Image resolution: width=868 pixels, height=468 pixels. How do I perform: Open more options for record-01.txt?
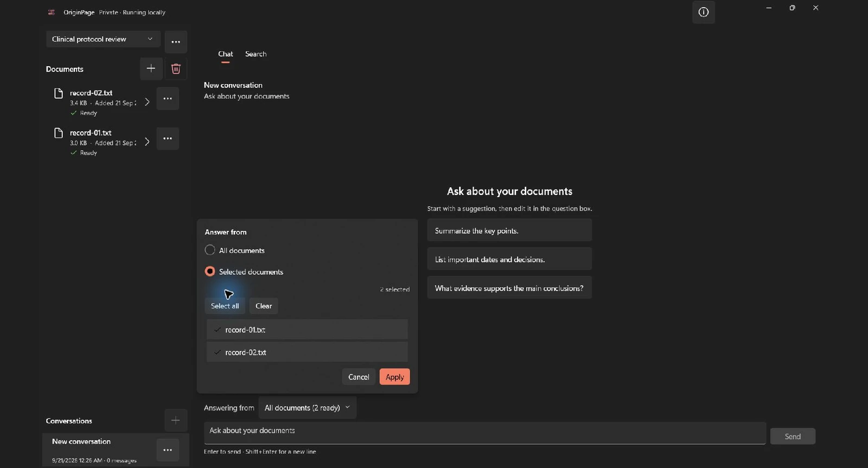(x=168, y=138)
